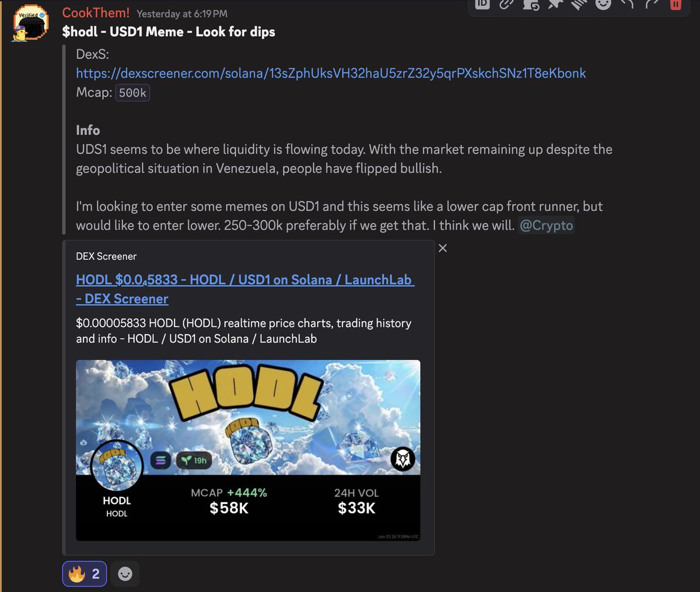Click the pin message icon

[555, 4]
